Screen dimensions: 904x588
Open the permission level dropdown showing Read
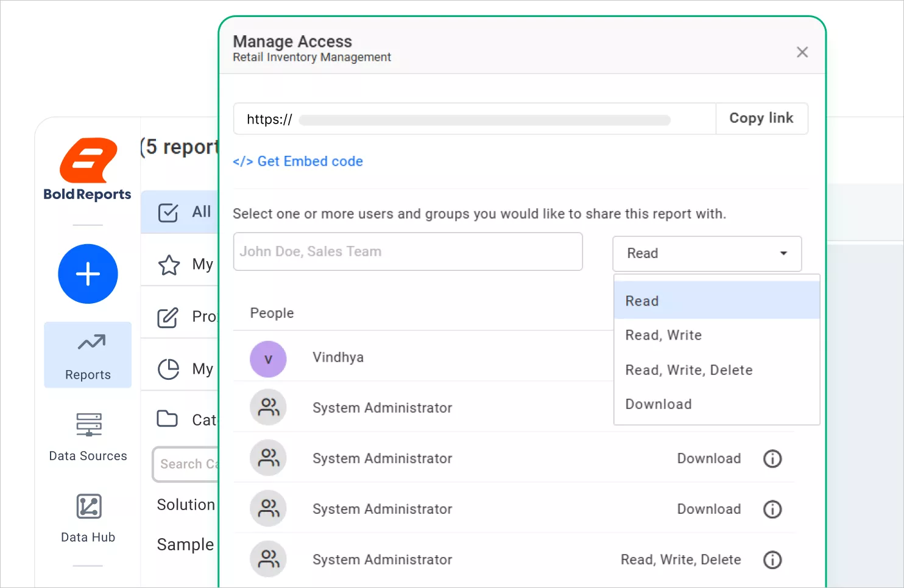coord(706,254)
